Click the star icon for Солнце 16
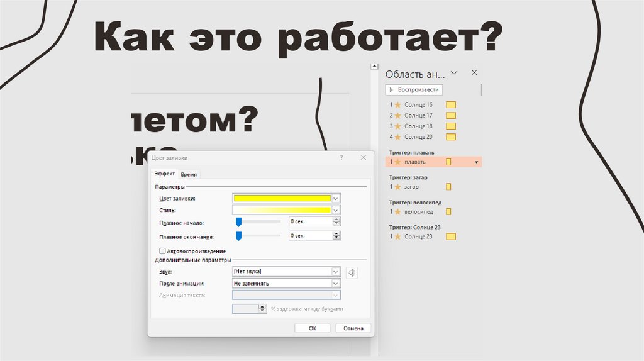644x361 pixels. tap(397, 105)
